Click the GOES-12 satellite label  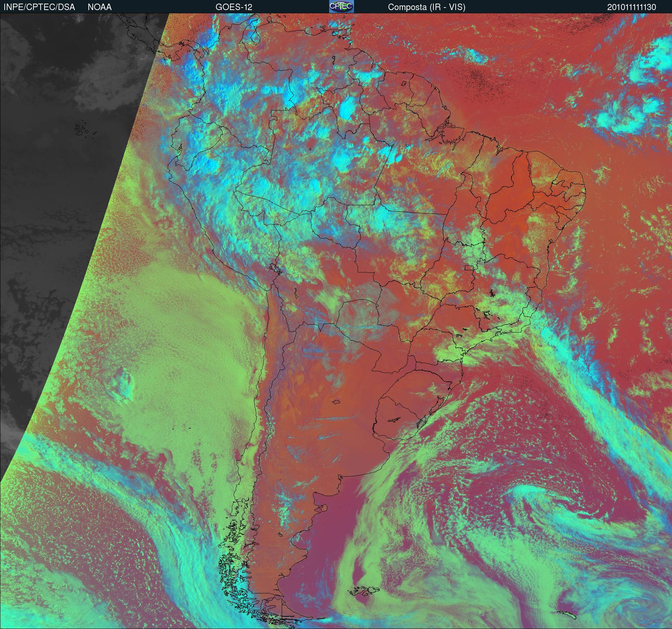click(234, 7)
